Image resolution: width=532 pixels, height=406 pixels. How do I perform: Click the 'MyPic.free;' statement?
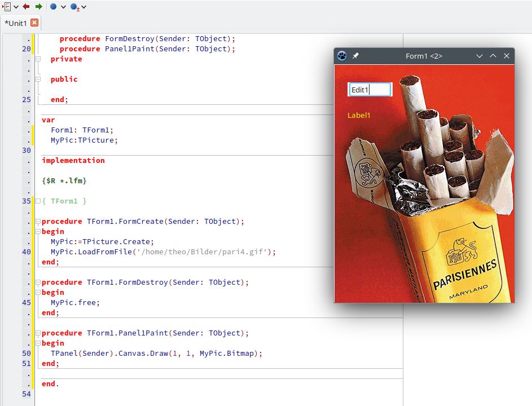pos(76,303)
